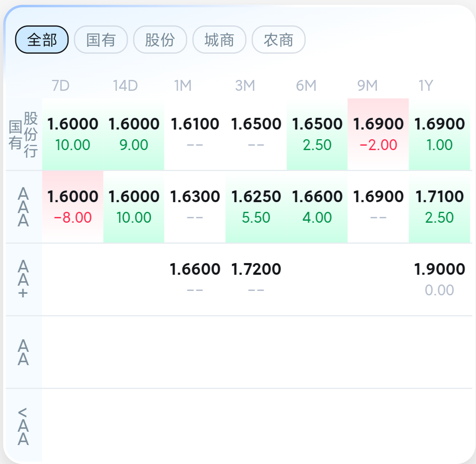Click the 7D column header

coord(60,86)
